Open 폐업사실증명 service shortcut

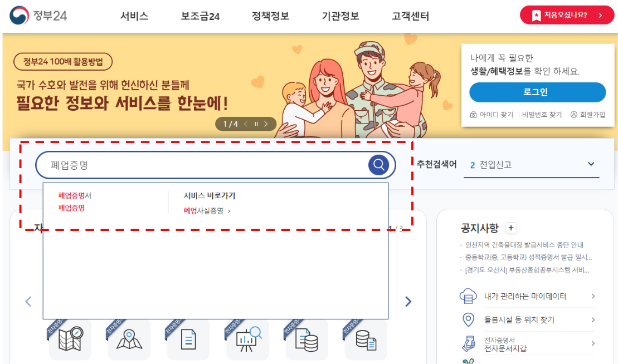coord(207,211)
